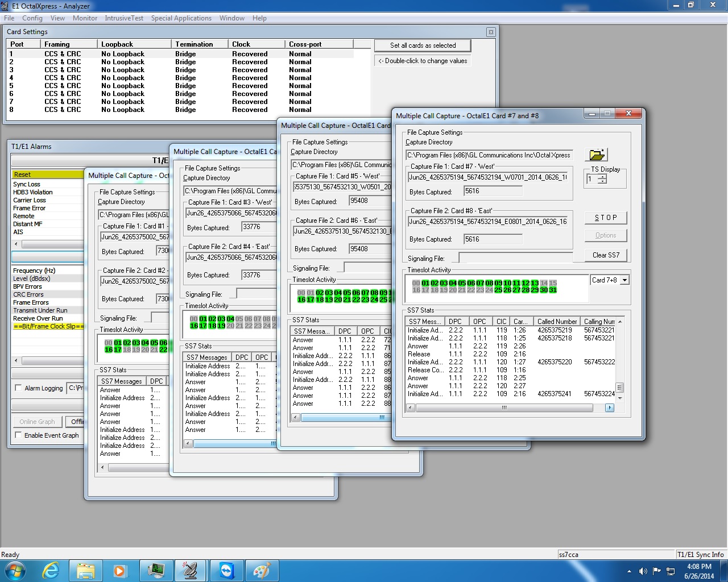Viewport: 728px width, 582px height.
Task: Enable Alarm Logging checkbox
Action: pyautogui.click(x=18, y=388)
